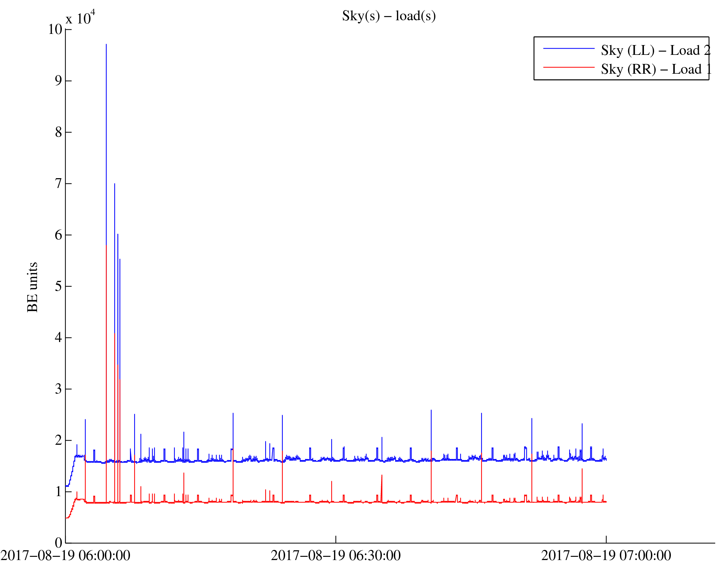Click the y-axis tick label "3"
Viewport: 725px width, 588px height.
(58, 389)
